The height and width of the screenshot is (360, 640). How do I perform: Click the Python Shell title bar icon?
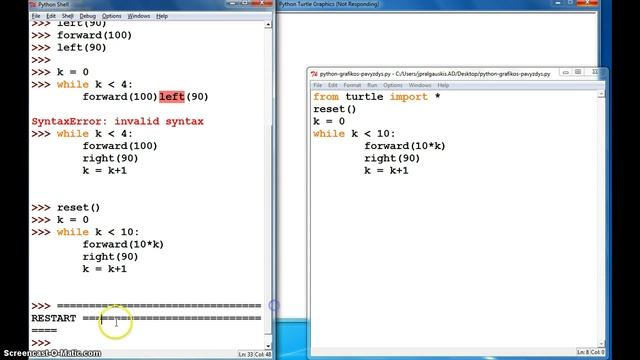pyautogui.click(x=33, y=4)
